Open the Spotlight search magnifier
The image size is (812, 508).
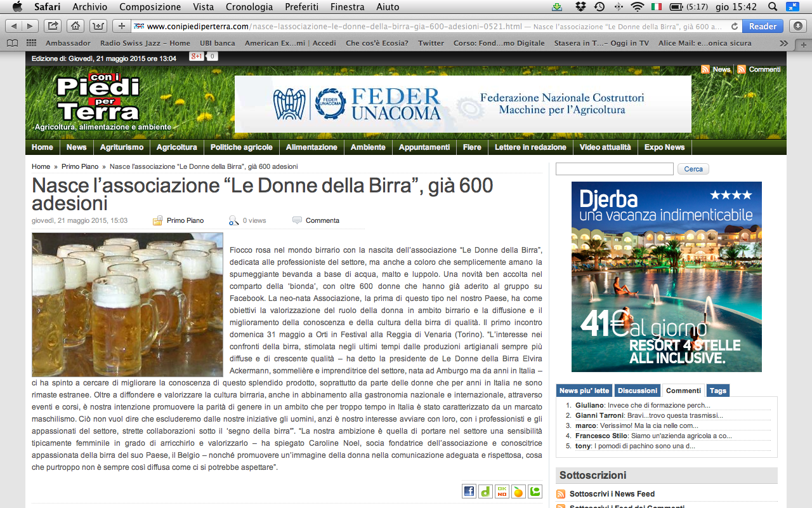[x=773, y=7]
